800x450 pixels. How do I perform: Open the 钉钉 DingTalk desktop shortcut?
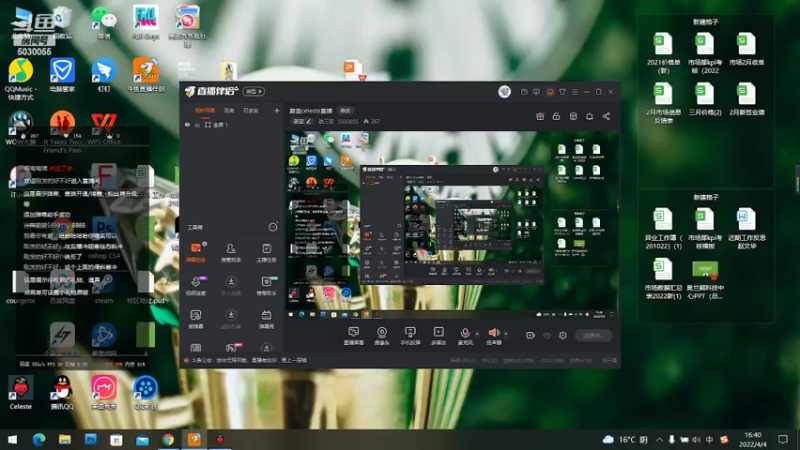104,75
